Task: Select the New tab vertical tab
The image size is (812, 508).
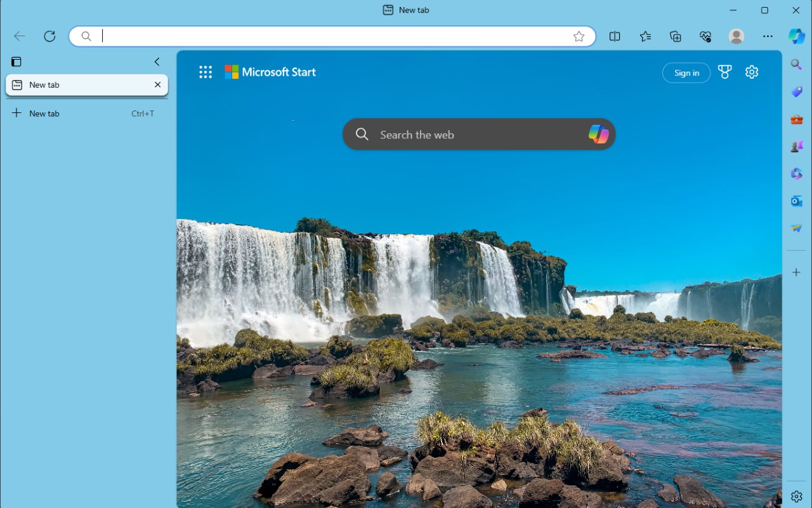Action: pos(87,85)
